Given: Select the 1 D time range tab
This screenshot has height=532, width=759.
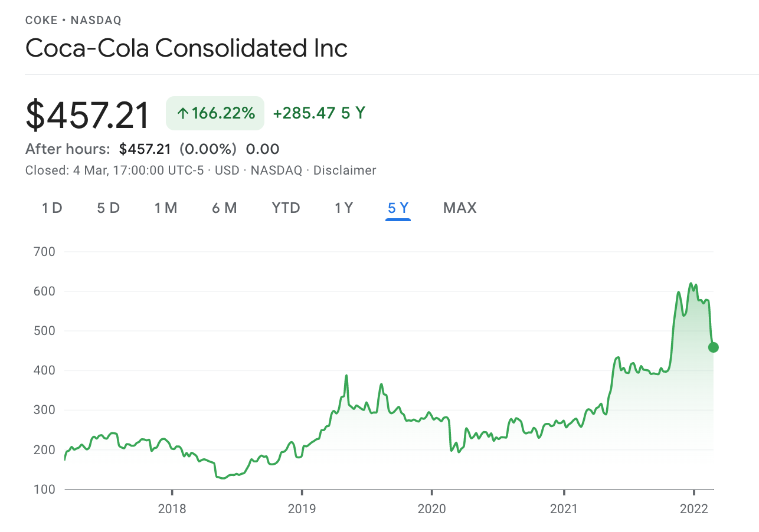Looking at the screenshot, I should (52, 208).
